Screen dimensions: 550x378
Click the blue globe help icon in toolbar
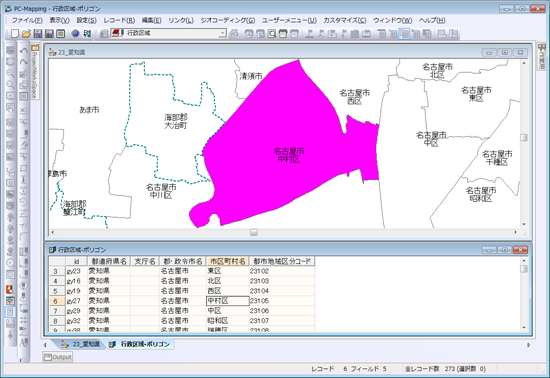pyautogui.click(x=75, y=34)
